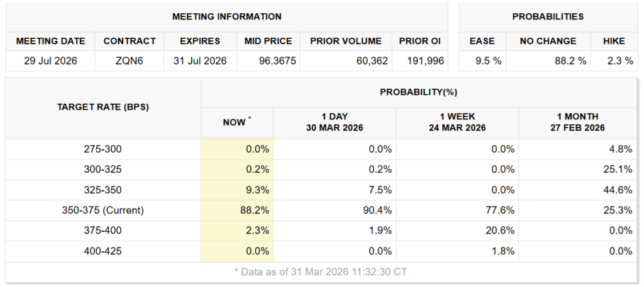This screenshot has width=644, height=287.
Task: Click the data timestamp footnote text
Action: (321, 272)
